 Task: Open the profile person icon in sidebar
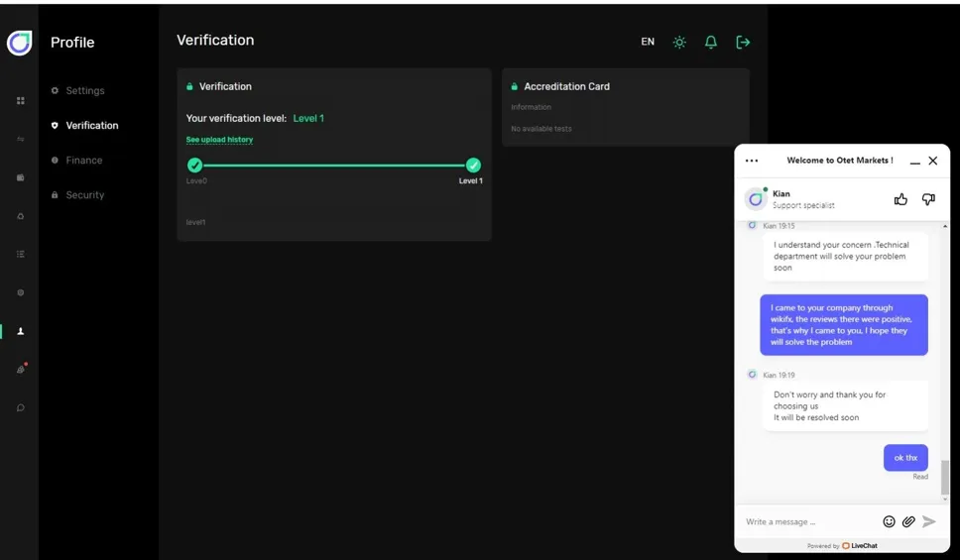(20, 331)
